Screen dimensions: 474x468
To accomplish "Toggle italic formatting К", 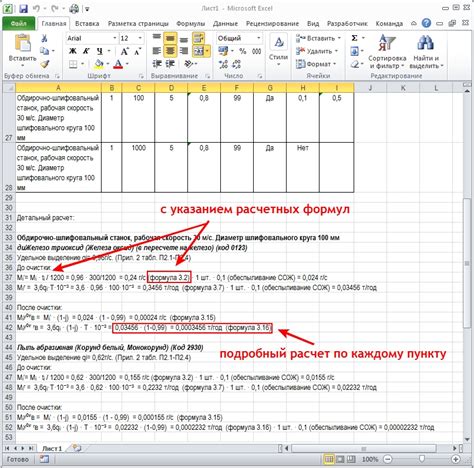I will tap(86, 51).
